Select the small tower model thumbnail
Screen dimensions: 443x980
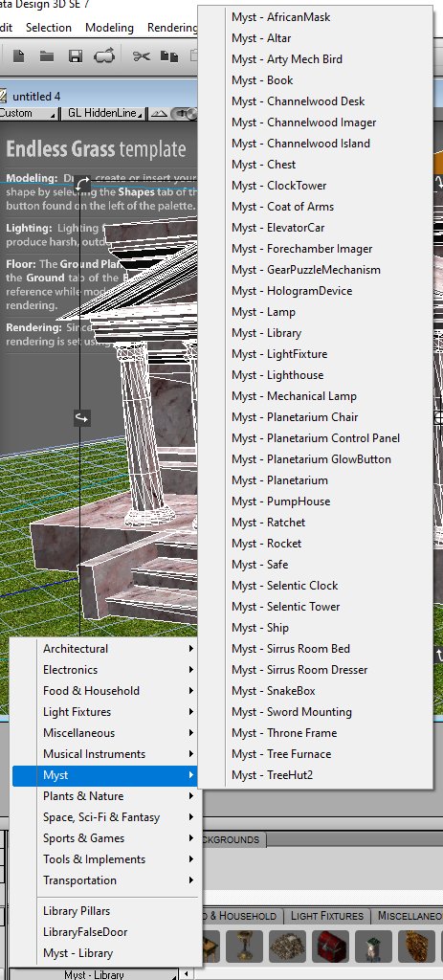pyautogui.click(x=374, y=946)
